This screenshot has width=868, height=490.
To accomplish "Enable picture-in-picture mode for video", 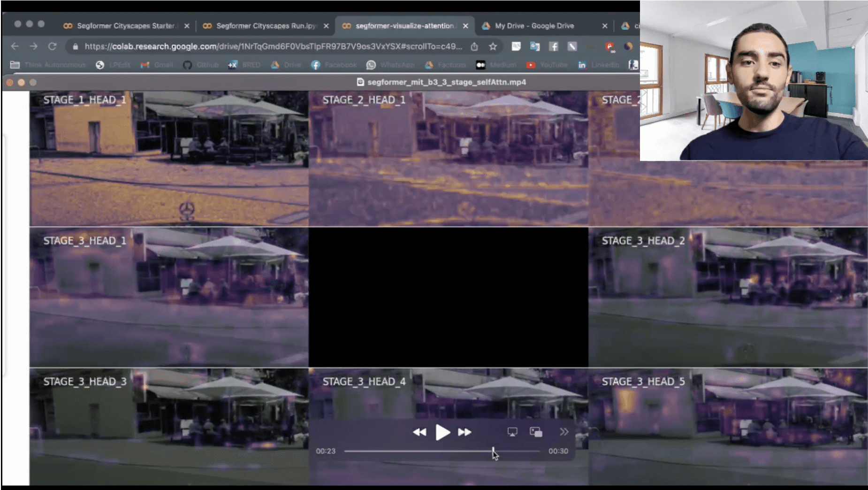I will click(536, 432).
